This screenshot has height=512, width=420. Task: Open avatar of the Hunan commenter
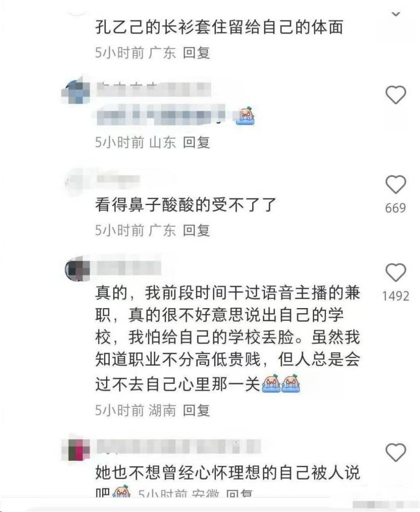77,269
